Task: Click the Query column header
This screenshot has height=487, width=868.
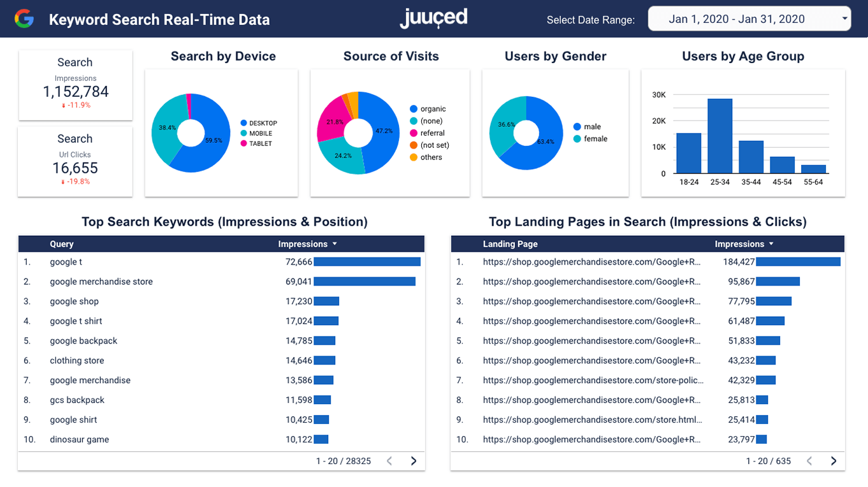Action: [x=62, y=244]
